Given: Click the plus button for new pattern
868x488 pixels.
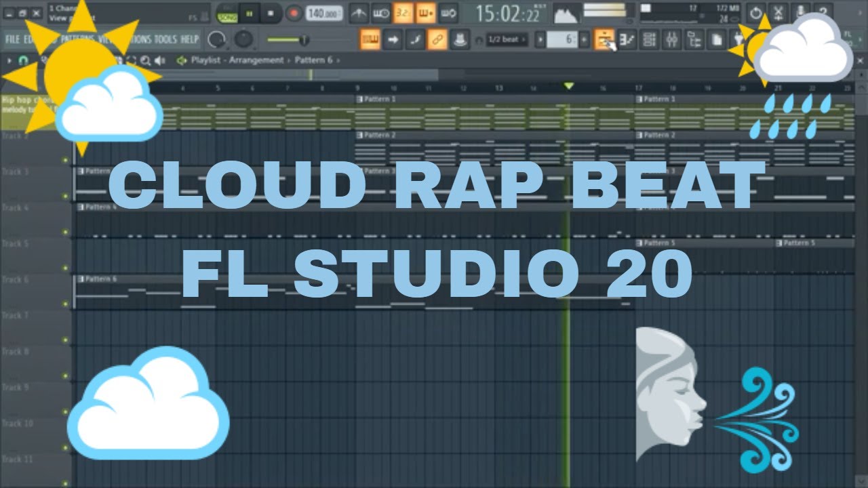Looking at the screenshot, I should pyautogui.click(x=585, y=40).
